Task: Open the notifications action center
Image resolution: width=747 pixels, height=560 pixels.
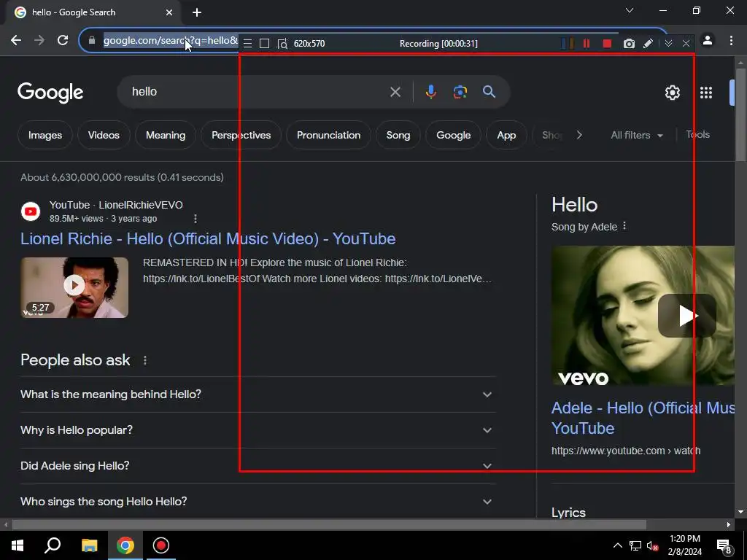Action: [724, 545]
